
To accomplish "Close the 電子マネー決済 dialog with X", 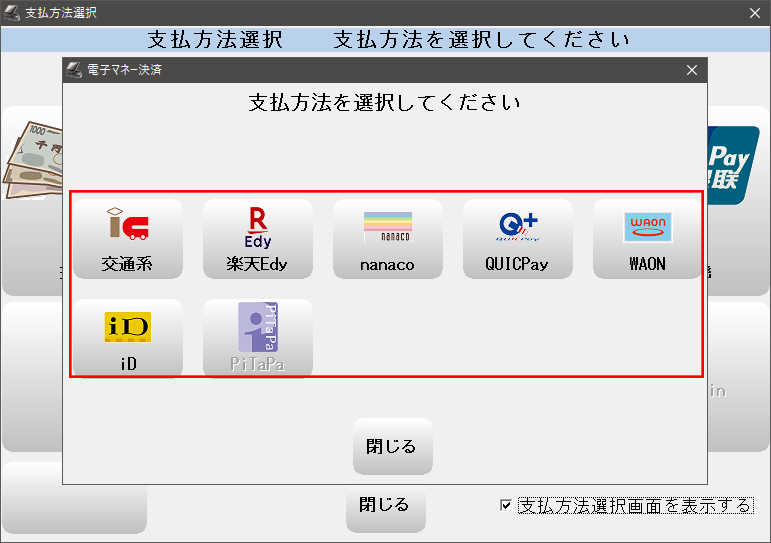I will tap(691, 70).
